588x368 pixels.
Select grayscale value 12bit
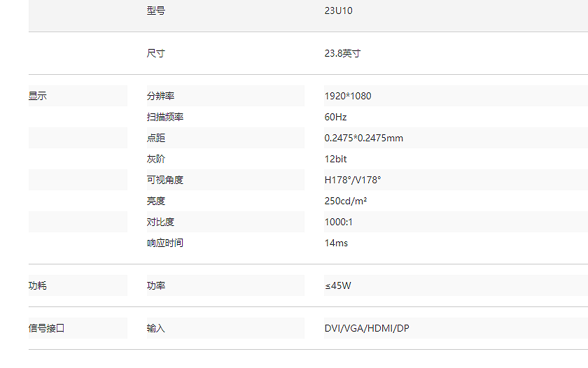335,159
